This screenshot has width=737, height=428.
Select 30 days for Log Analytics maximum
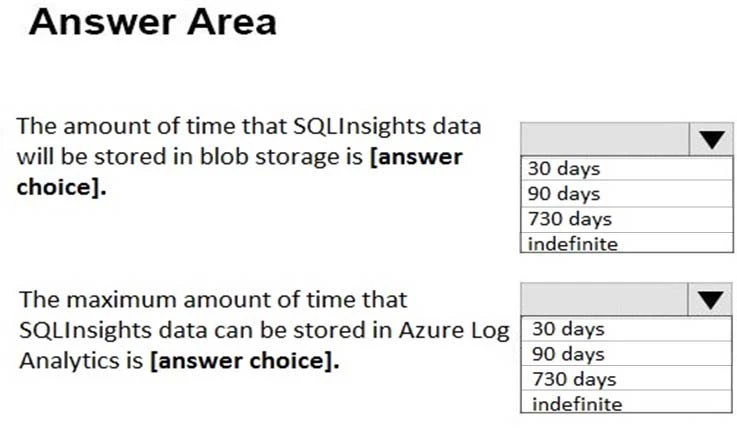568,328
